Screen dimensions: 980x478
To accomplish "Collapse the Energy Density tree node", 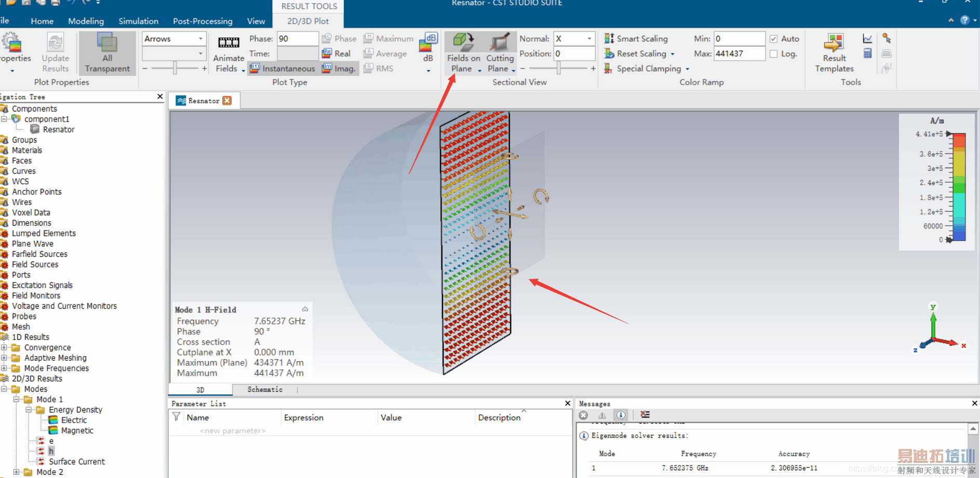I will 29,410.
